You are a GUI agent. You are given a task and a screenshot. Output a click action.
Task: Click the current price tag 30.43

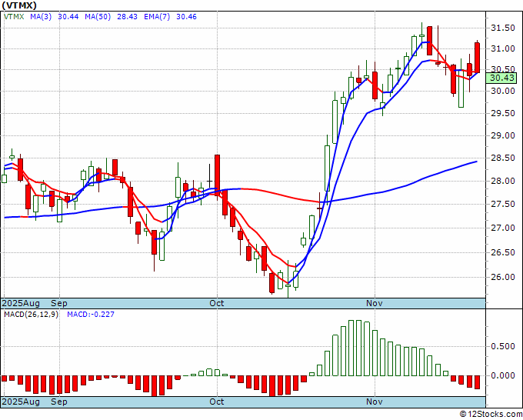pyautogui.click(x=501, y=78)
